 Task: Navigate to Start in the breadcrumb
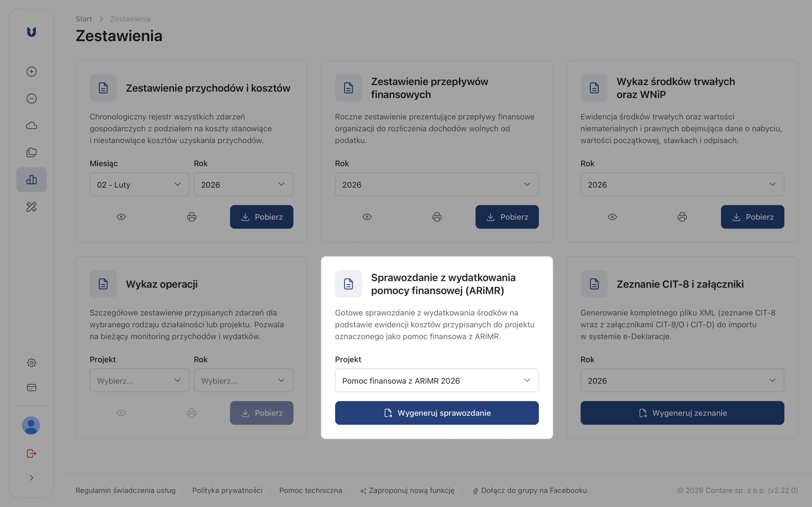coord(84,19)
